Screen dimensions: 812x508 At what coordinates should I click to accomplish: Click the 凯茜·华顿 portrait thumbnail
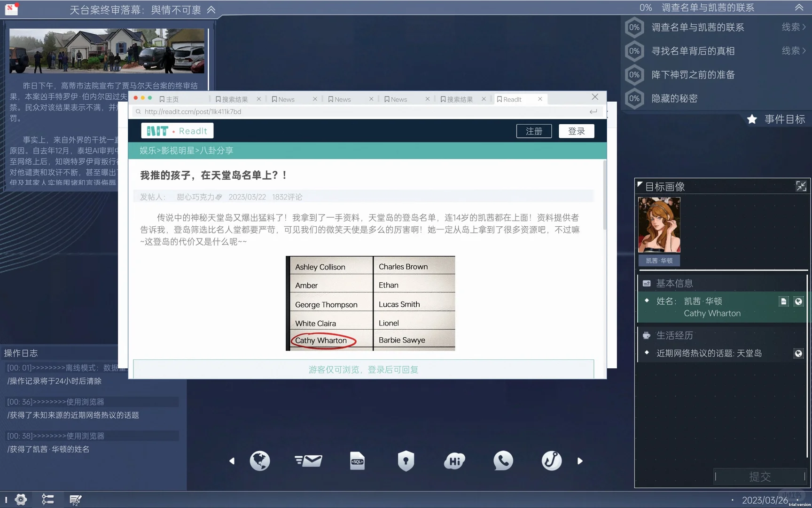(x=659, y=225)
